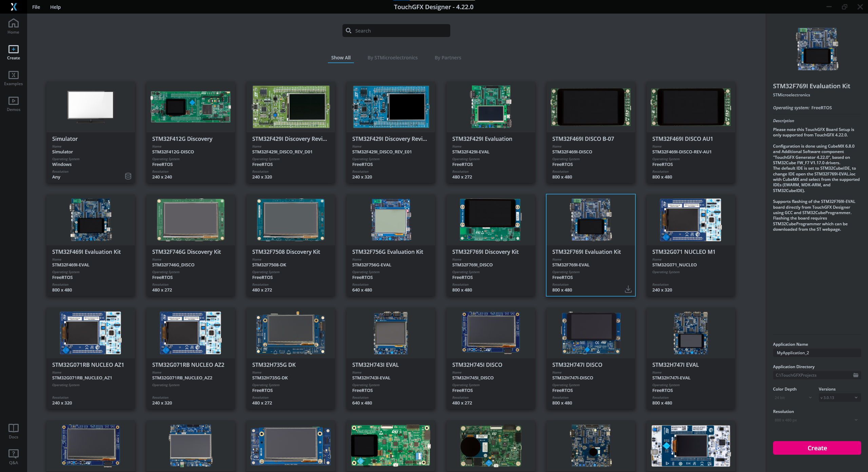Minimize the TouchGFX Designer window
The height and width of the screenshot is (472, 868).
829,7
